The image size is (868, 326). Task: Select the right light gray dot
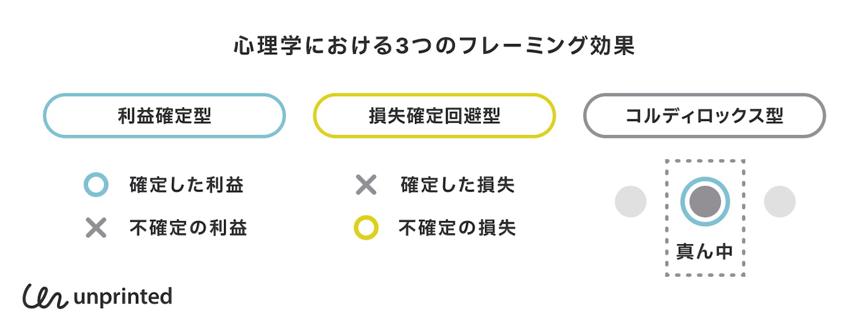point(779,202)
